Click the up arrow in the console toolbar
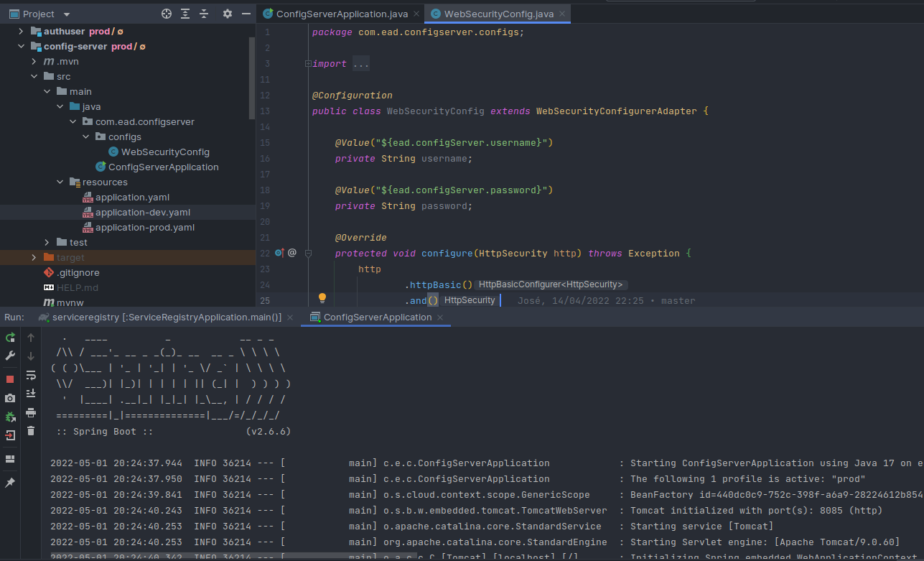924x561 pixels. click(31, 338)
